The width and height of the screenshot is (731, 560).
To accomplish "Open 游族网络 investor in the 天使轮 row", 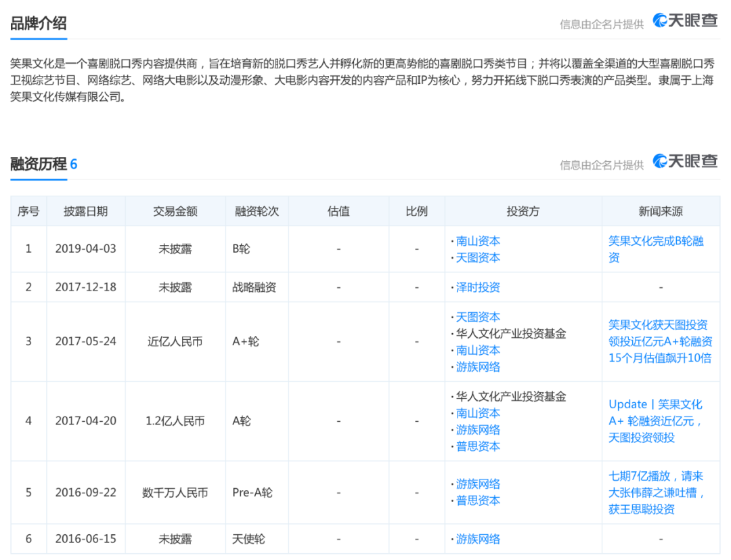I will tap(478, 539).
